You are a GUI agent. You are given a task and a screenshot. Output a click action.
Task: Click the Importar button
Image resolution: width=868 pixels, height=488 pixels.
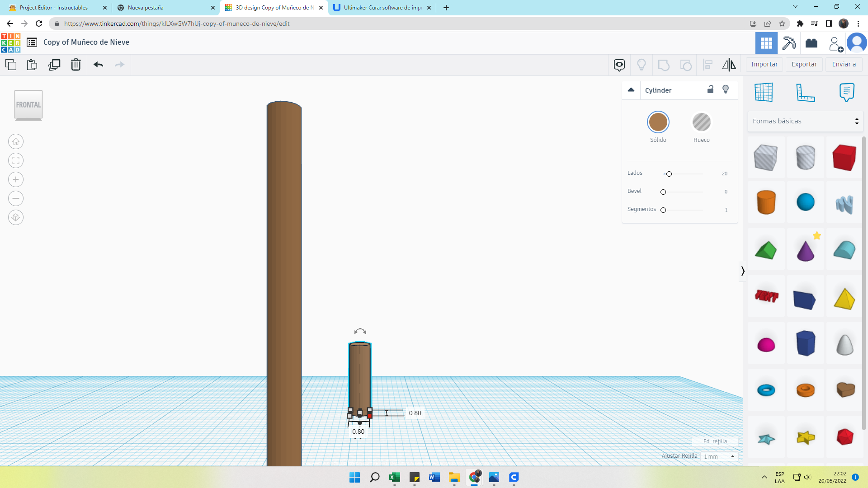tap(764, 64)
